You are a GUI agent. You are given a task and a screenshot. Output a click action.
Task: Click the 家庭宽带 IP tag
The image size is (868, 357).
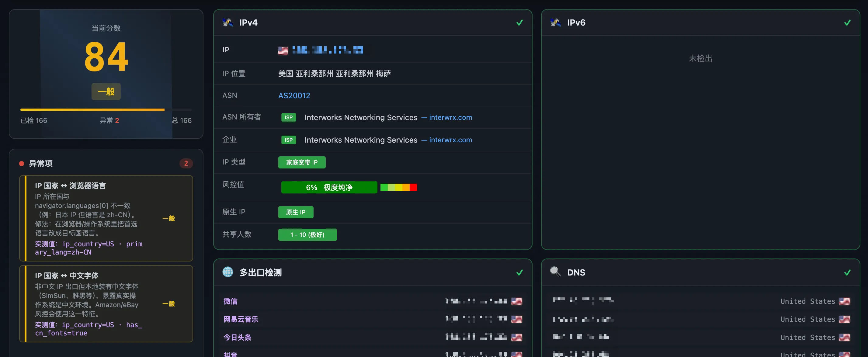click(x=302, y=162)
